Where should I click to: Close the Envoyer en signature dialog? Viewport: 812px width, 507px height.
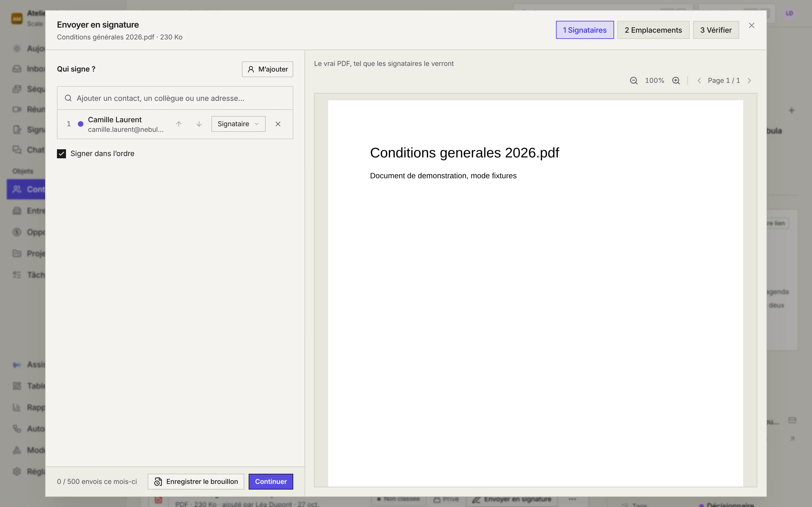752,25
